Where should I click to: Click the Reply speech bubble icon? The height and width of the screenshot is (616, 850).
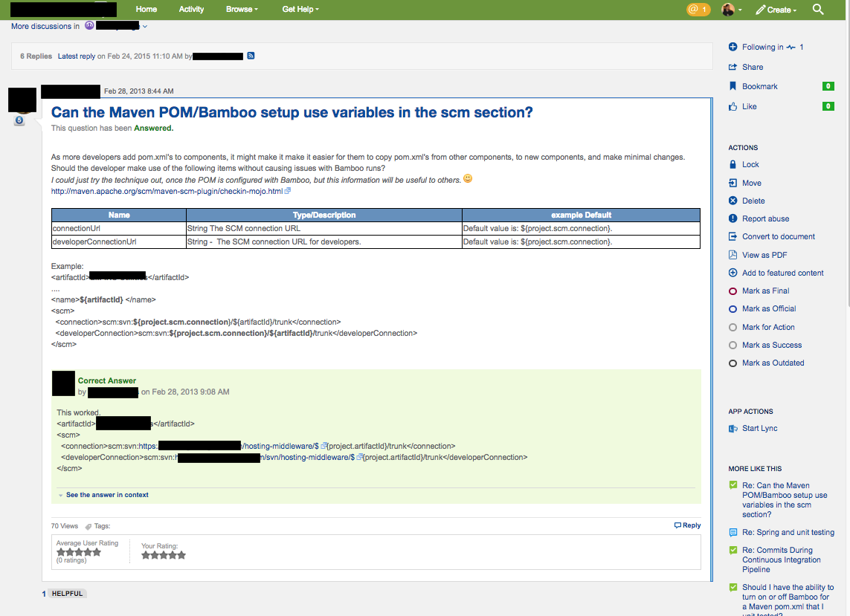click(677, 525)
